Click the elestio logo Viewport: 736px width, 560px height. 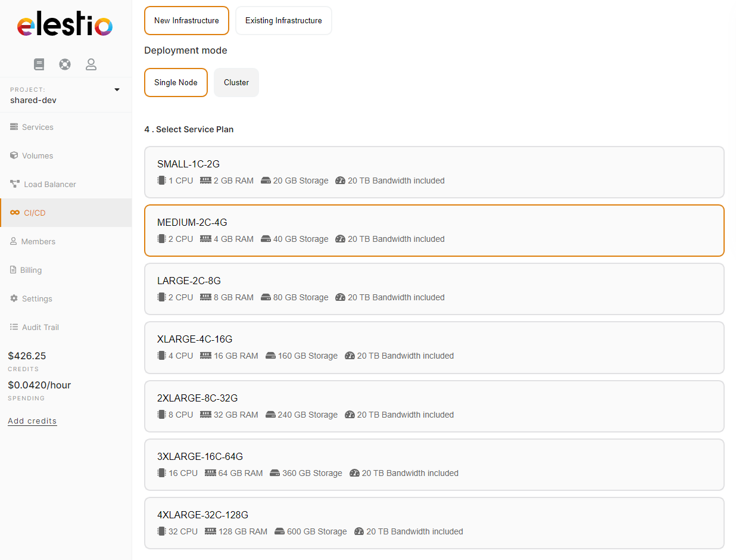tap(65, 26)
